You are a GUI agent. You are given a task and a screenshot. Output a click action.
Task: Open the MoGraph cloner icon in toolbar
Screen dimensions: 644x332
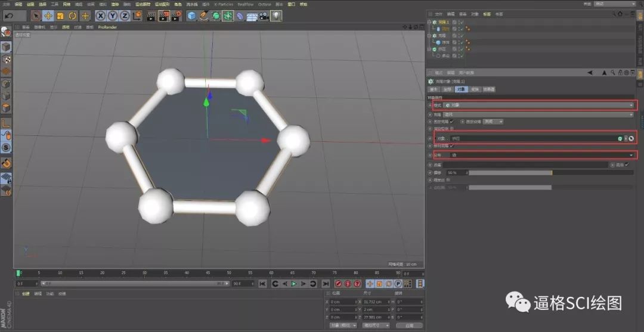[228, 15]
